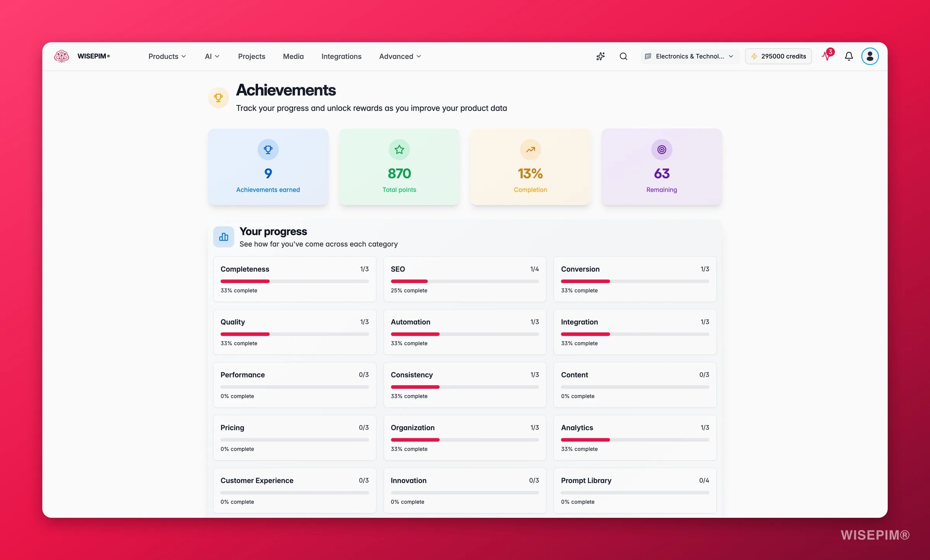Open the user profile avatar
Image resolution: width=930 pixels, height=560 pixels.
[870, 56]
